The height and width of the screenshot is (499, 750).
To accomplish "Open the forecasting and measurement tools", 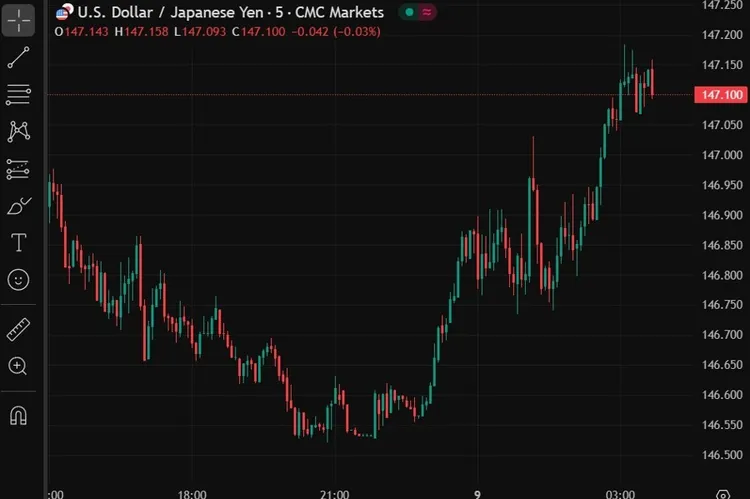I will pos(18,169).
